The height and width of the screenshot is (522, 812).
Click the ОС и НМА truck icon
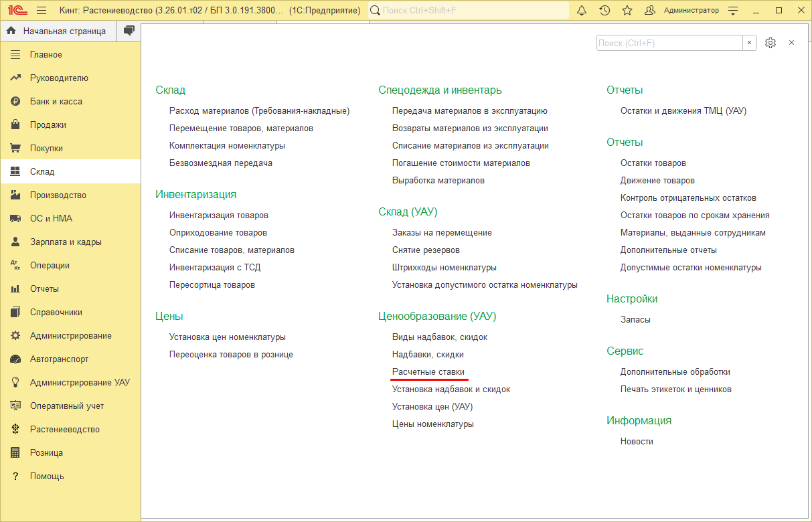coord(15,219)
